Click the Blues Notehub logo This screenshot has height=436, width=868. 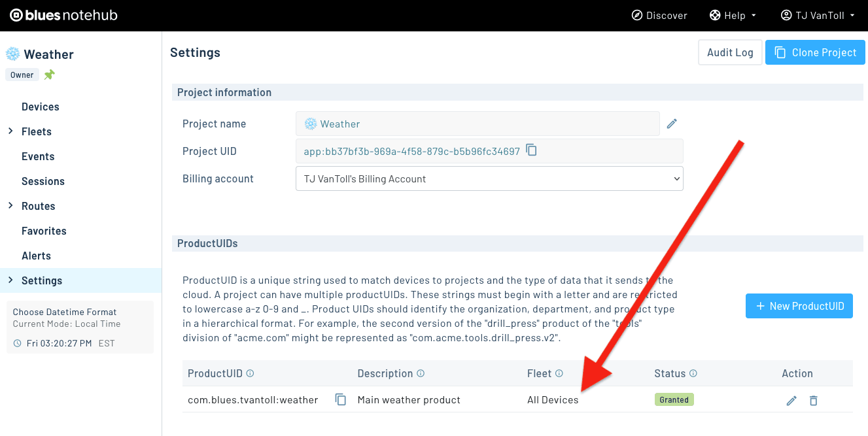click(x=63, y=15)
